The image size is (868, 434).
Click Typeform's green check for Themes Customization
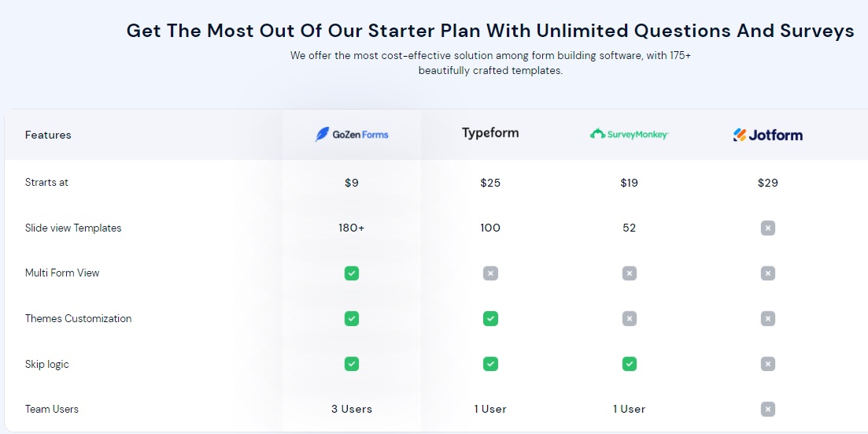coord(490,319)
